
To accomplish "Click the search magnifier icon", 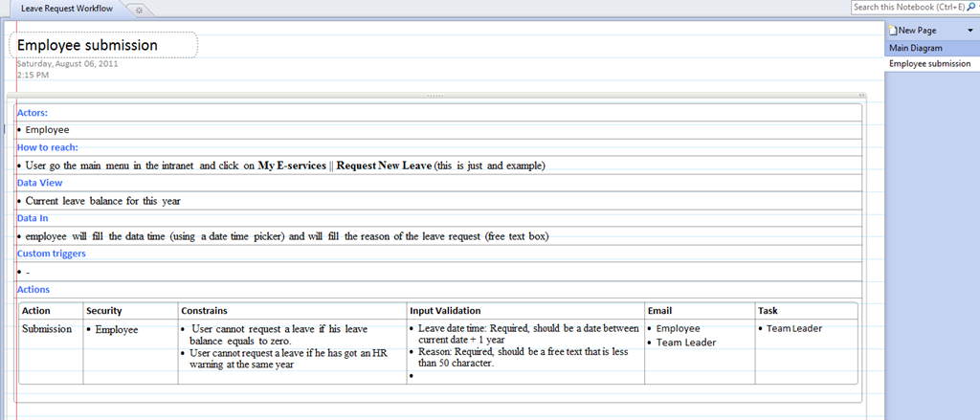I will pyautogui.click(x=969, y=7).
